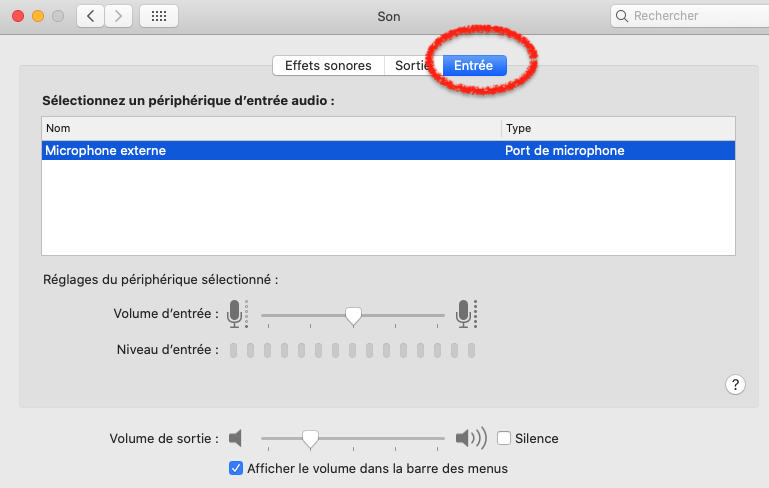
Task: Sort devices by the Nom column header
Action: click(x=270, y=128)
